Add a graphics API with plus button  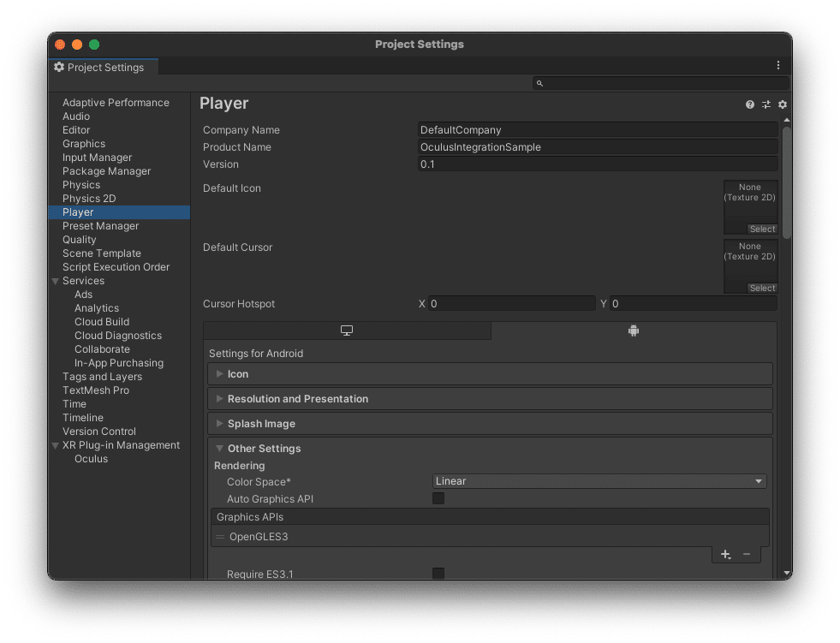[x=725, y=555]
